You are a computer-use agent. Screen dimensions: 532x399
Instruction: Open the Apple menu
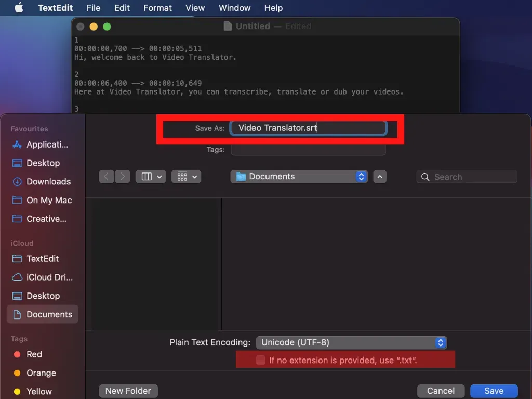coord(19,7)
